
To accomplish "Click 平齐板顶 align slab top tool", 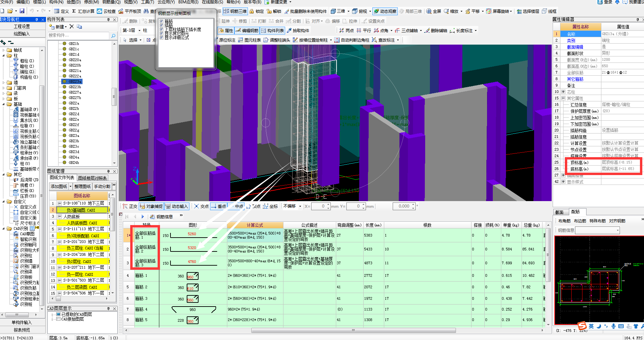I will (130, 11).
